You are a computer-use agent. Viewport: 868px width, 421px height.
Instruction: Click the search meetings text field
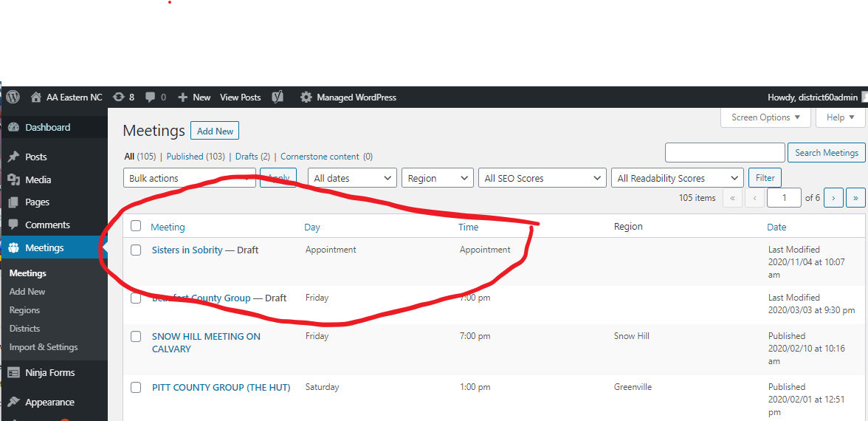725,153
